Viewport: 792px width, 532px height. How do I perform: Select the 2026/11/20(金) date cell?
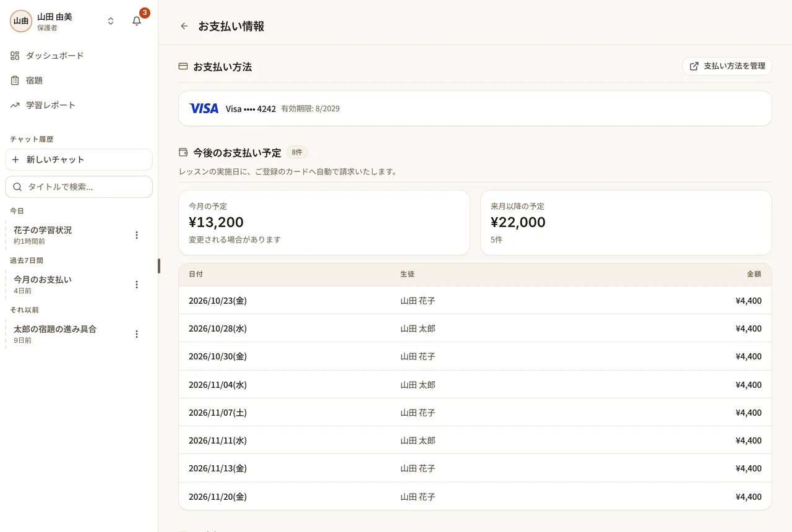(218, 497)
